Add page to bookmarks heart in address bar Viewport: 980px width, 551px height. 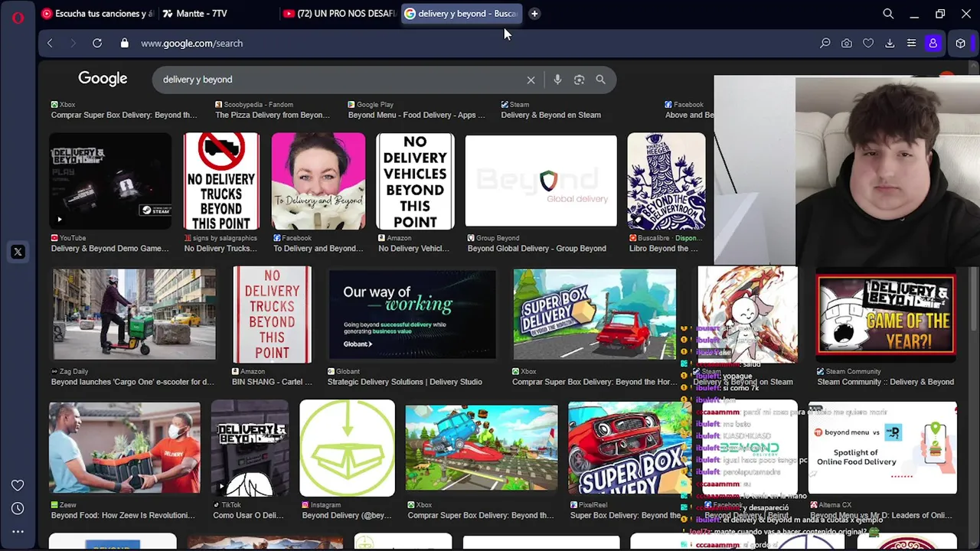point(868,44)
